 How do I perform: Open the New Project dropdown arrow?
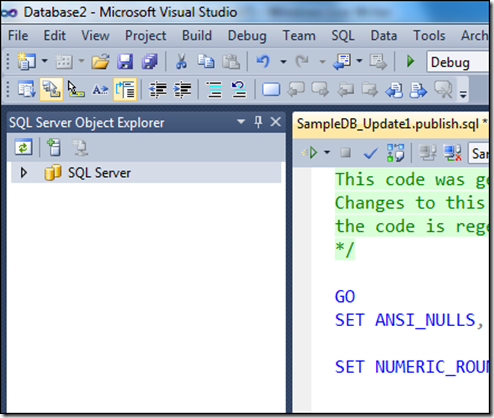(x=44, y=61)
